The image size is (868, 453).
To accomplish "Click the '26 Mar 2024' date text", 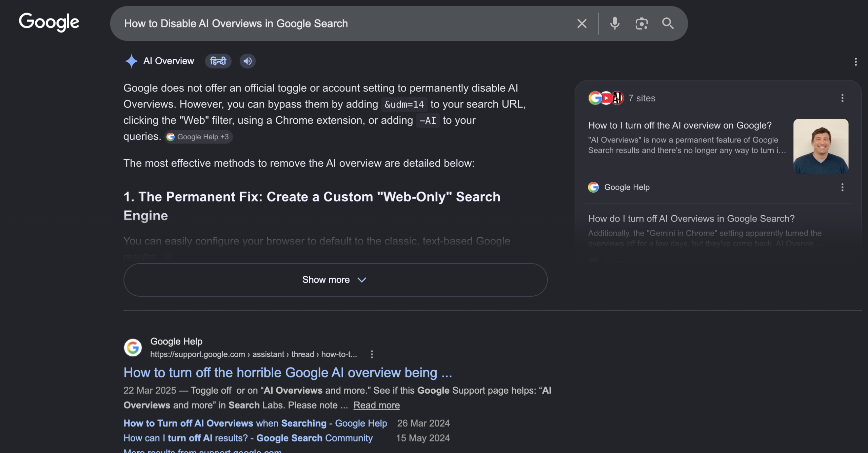I will click(x=423, y=423).
